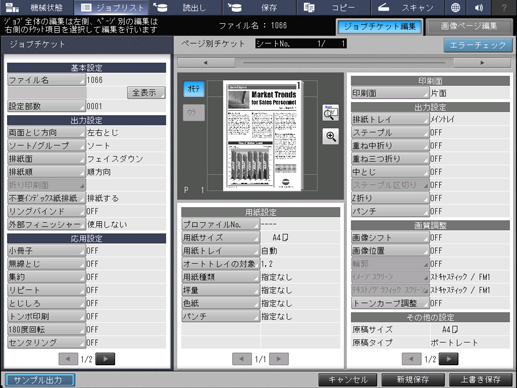Open the トーンカーブ調整 setting
Screen dimensions: 517x388
(390, 303)
